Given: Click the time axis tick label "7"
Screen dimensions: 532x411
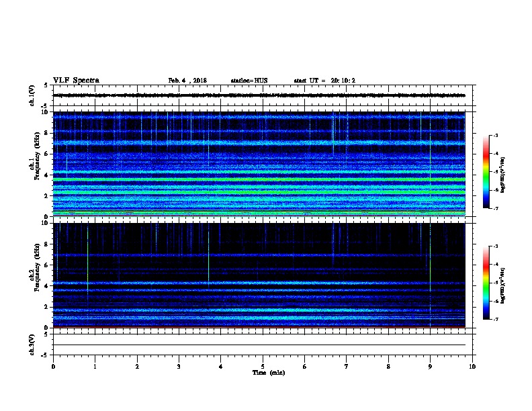Looking at the screenshot, I should pos(347,366).
